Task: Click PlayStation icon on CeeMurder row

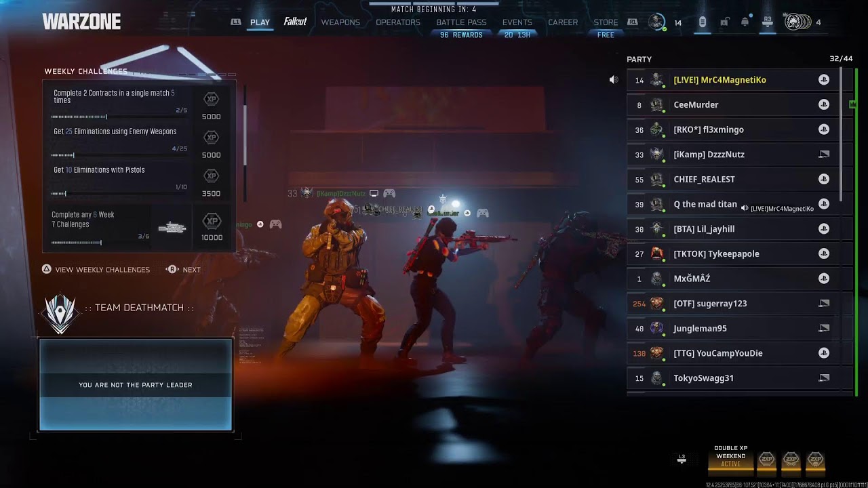Action: [823, 104]
